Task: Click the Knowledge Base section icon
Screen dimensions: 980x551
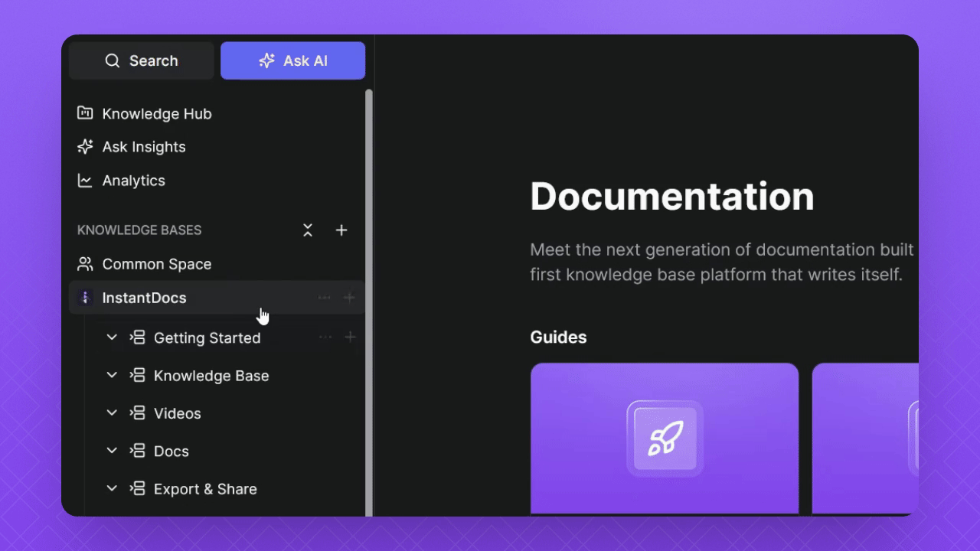Action: (138, 375)
